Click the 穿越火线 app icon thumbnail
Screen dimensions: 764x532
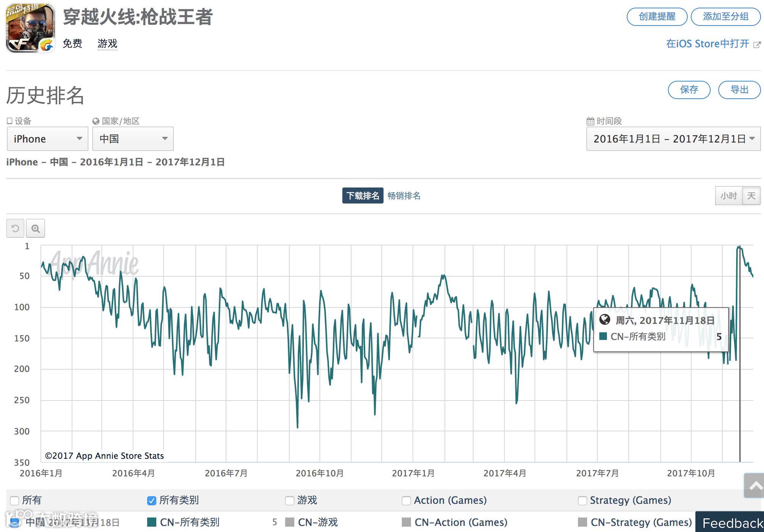pos(30,28)
